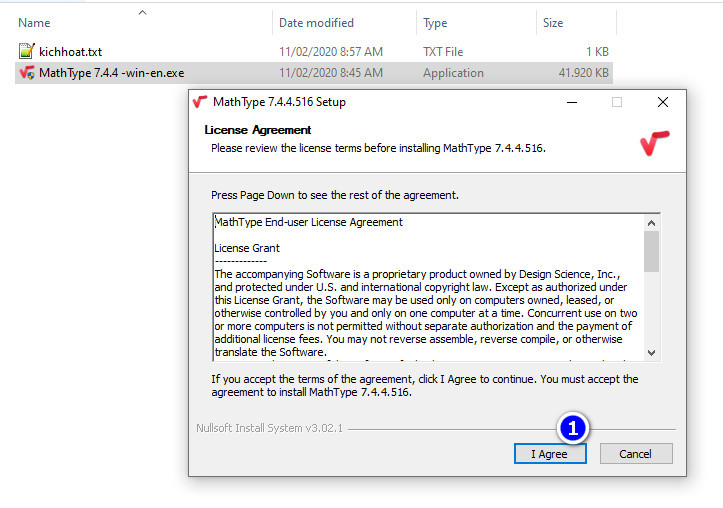Minimize the MathType Setup window
Viewport: 723px width, 508px height.
[x=571, y=102]
